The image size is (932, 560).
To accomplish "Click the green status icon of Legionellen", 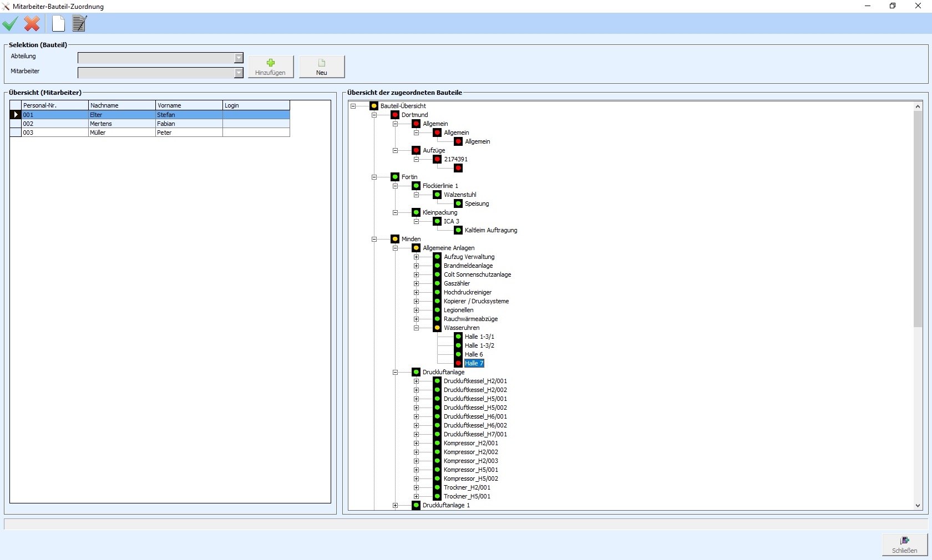I will pos(437,310).
